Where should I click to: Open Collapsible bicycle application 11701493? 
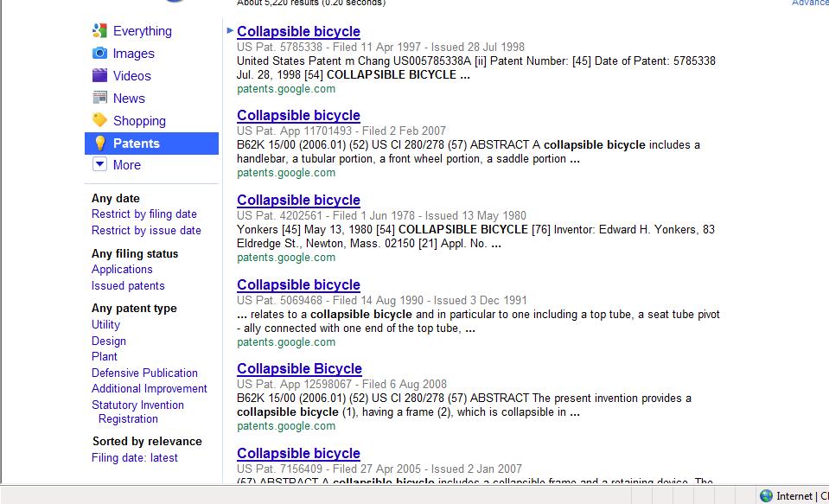298,115
